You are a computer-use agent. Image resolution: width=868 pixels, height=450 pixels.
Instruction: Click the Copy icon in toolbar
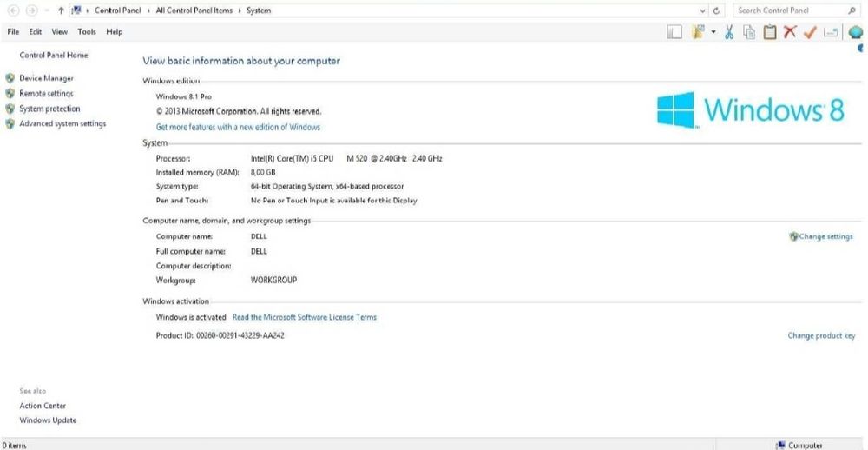tap(749, 32)
